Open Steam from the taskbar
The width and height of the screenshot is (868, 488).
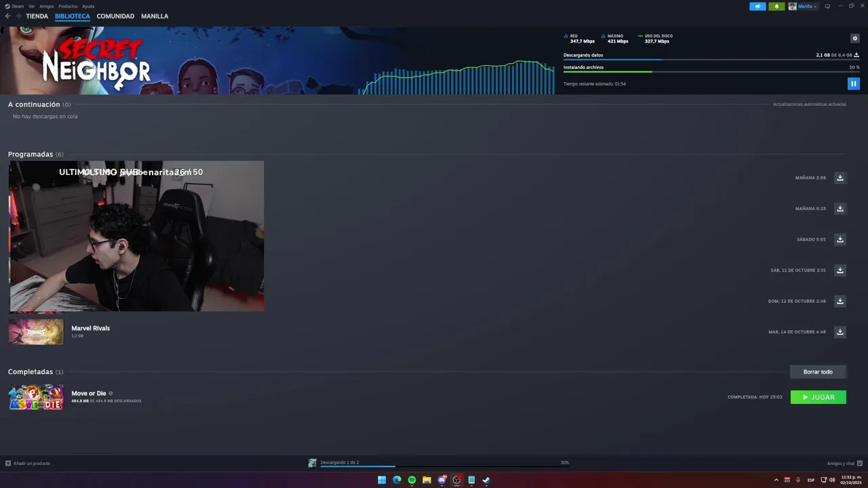(486, 480)
